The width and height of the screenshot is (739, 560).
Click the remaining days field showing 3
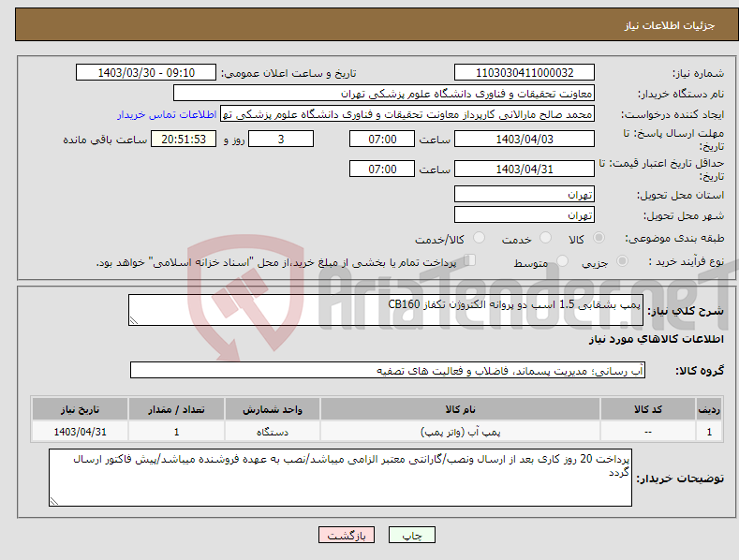click(x=281, y=139)
